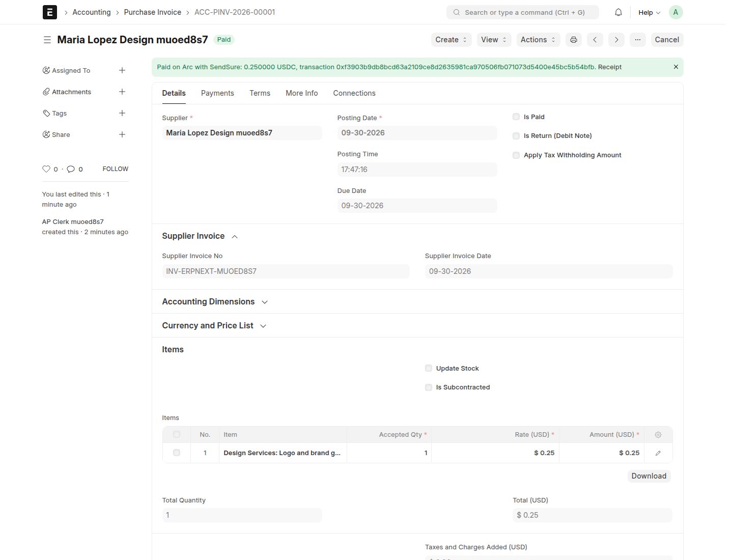The image size is (733, 560).
Task: Toggle Apply Tax Withholding Amount checkbox
Action: coord(516,155)
